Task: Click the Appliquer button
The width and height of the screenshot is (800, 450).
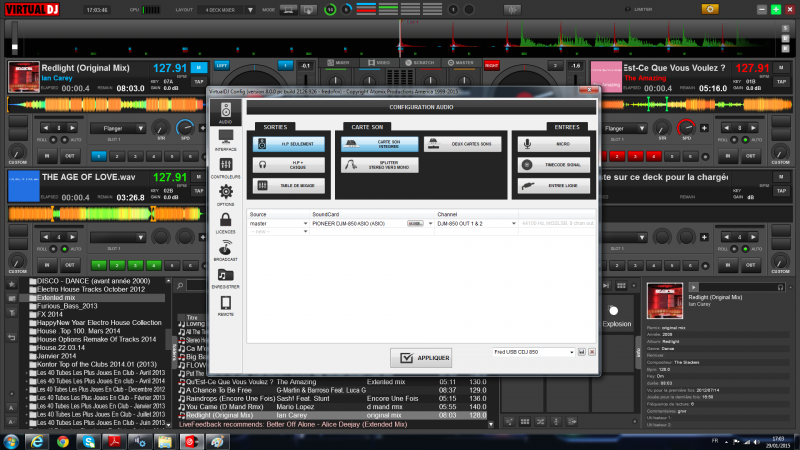Action: [x=420, y=357]
